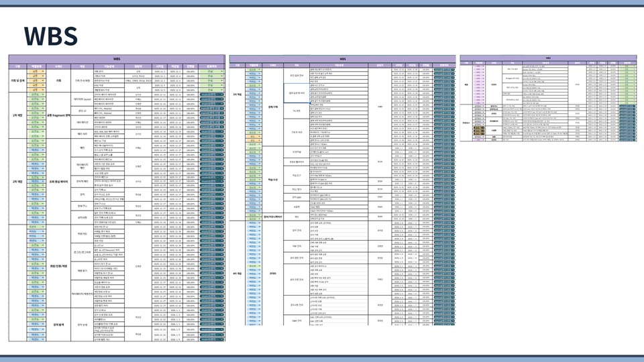644x362 pixels.
Task: Click the 공통 fragment 영역 cell
Action: coord(60,115)
